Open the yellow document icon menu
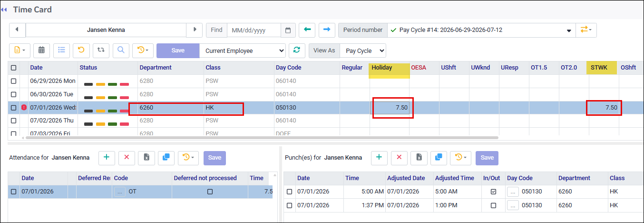644x223 pixels. (20, 50)
